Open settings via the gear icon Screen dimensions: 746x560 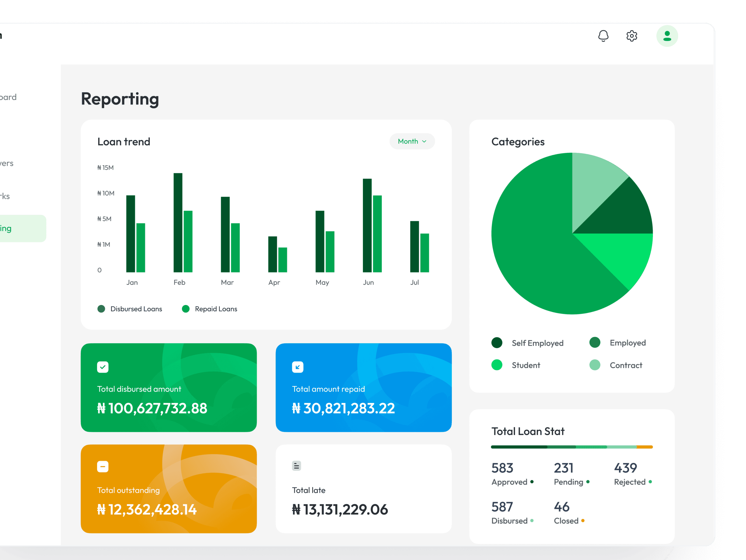coord(632,36)
